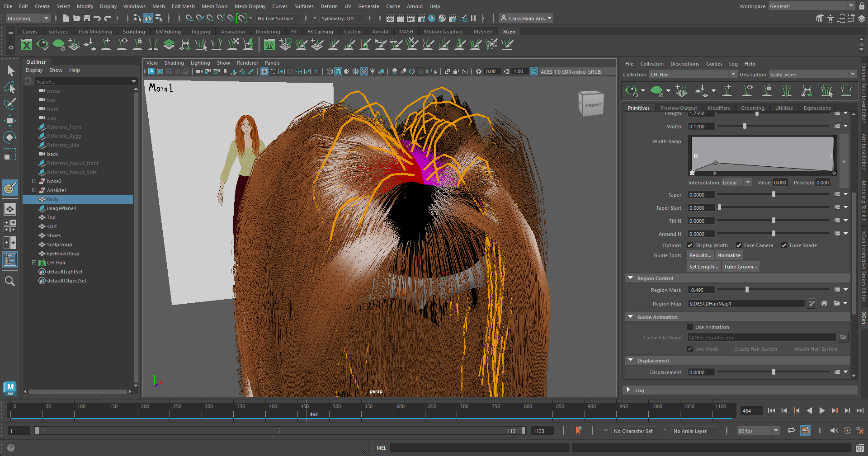Click the lock guides icon in XGen panel

click(767, 91)
